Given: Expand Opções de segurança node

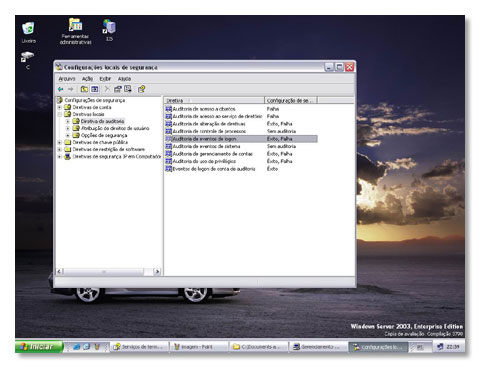Looking at the screenshot, I should point(68,135).
